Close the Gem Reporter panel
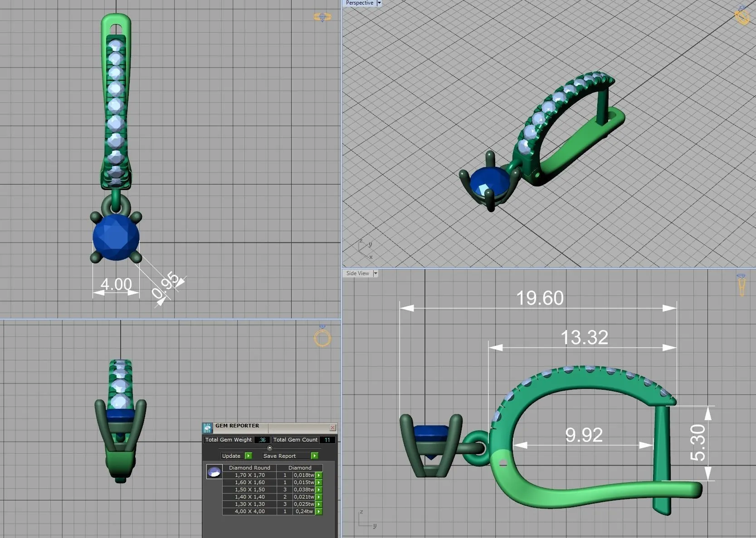 [x=333, y=427]
